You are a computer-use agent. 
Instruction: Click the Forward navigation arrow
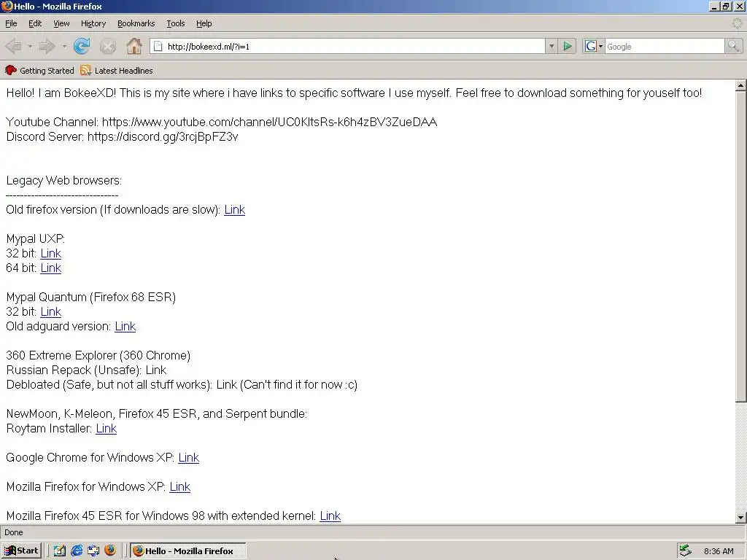tap(47, 46)
